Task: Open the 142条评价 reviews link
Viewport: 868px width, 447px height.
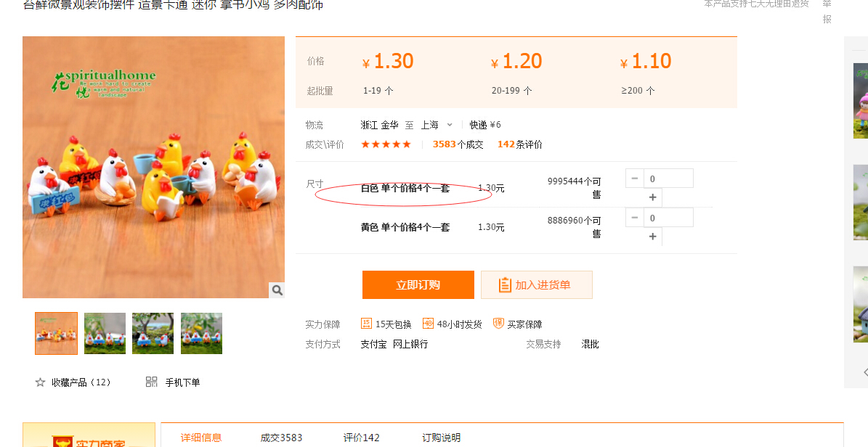Action: (519, 144)
